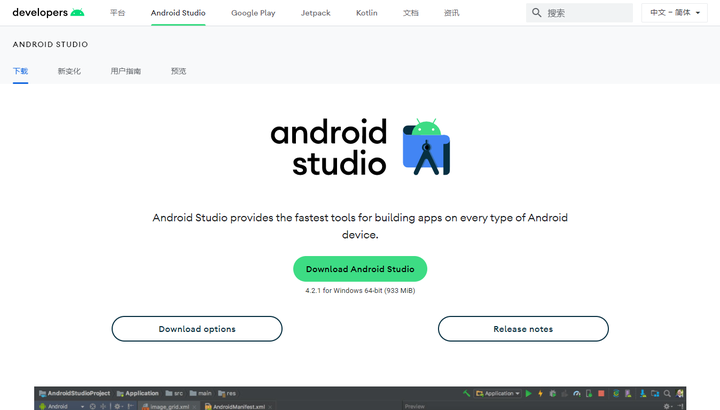Go to the Google Play tab

(253, 13)
